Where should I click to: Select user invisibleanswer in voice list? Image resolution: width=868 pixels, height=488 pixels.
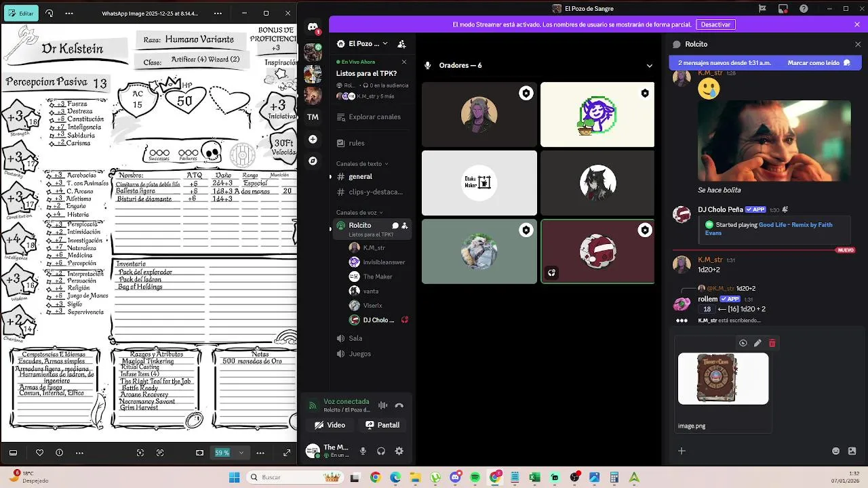[378, 262]
